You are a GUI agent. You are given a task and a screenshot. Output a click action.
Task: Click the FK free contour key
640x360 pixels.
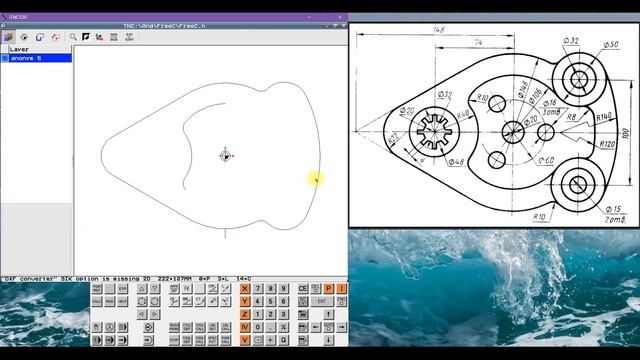187,288
